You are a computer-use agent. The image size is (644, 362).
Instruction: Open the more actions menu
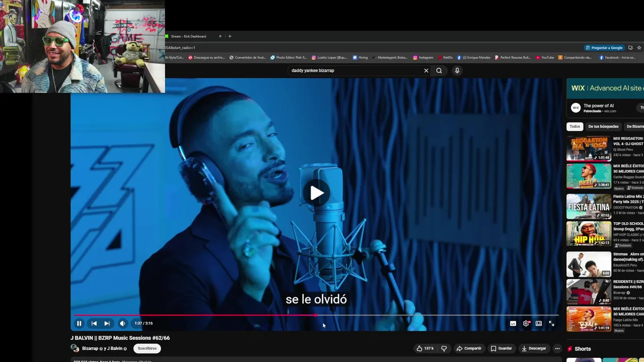pyautogui.click(x=557, y=348)
